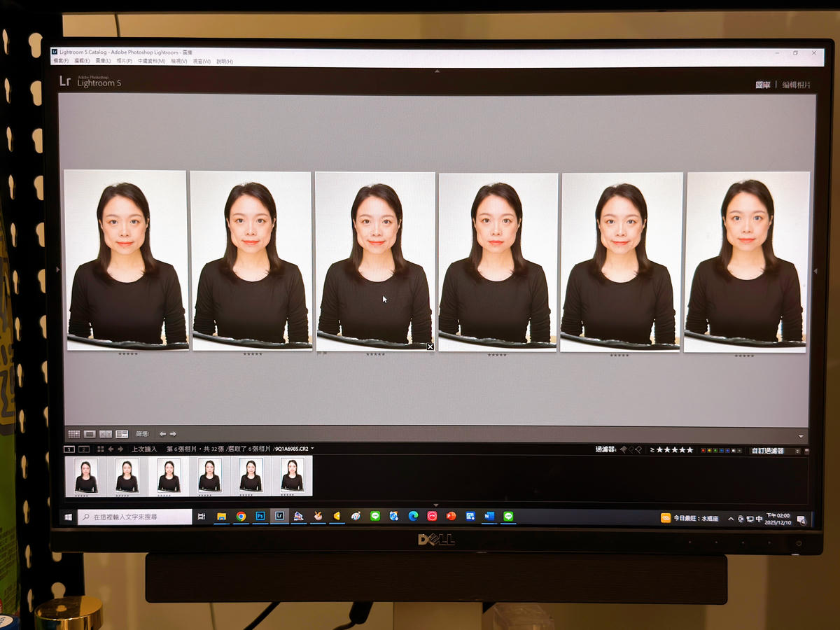The width and height of the screenshot is (840, 630).
Task: Toggle the red color label filter
Action: tap(703, 450)
